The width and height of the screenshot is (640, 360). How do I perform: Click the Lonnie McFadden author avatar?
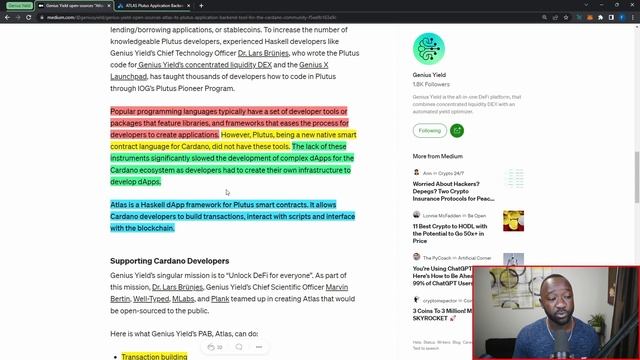coord(416,215)
